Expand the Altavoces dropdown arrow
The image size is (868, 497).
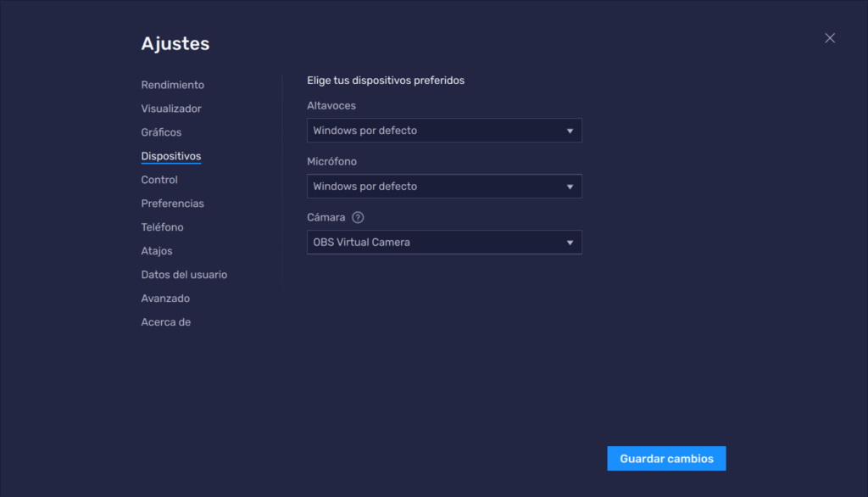click(x=570, y=130)
